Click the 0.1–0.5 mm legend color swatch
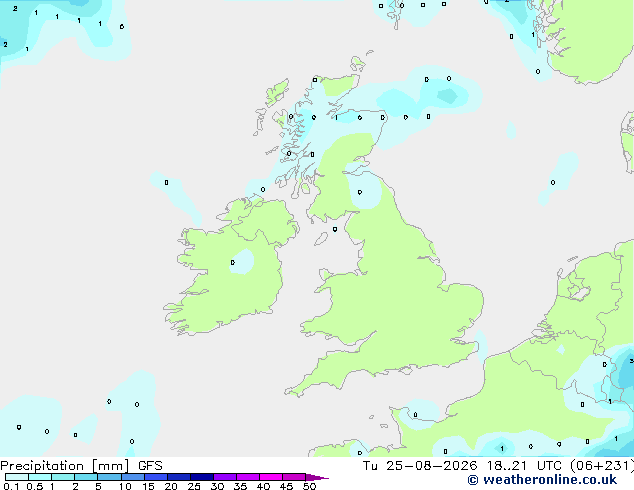Screen dimensions: 634x490 point(17,477)
